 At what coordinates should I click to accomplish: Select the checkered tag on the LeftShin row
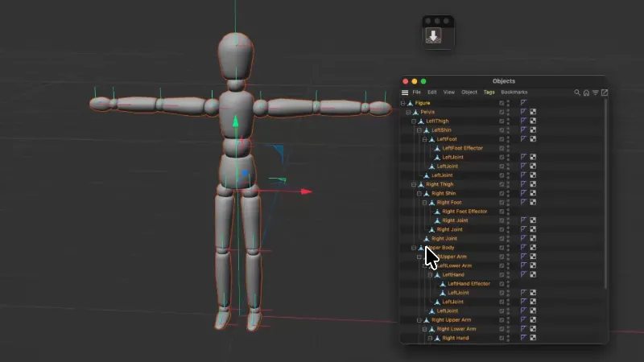533,130
